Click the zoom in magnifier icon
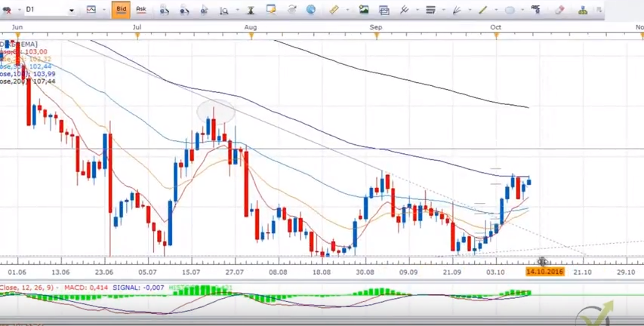Screen dimensions: 644x326 [x=165, y=10]
